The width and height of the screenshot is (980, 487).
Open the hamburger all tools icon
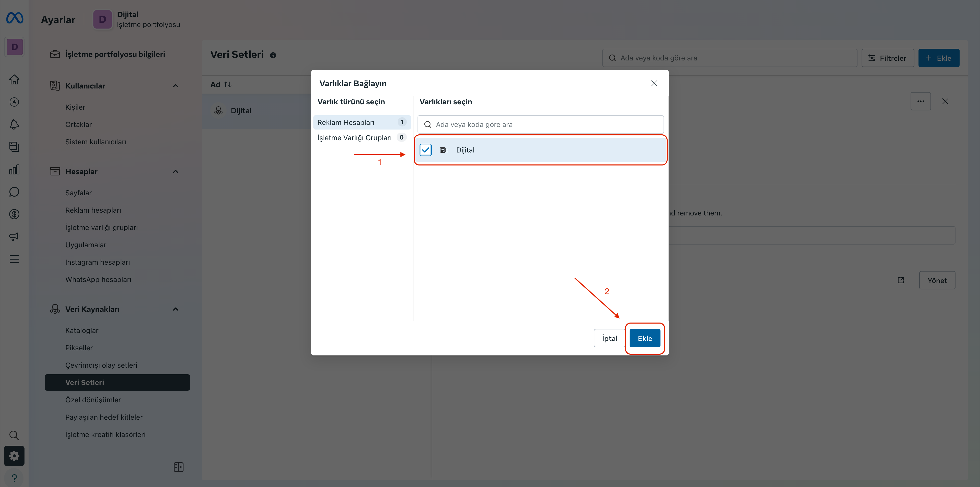(14, 259)
